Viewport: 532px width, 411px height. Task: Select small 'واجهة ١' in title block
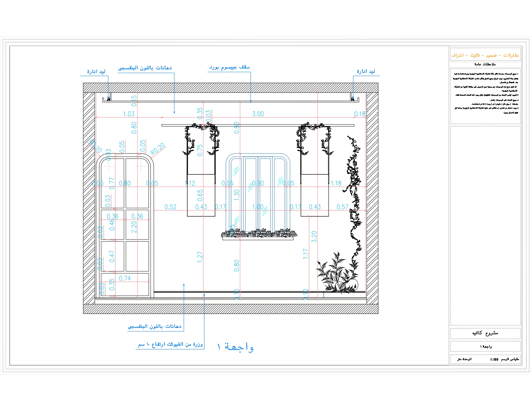pos(486,347)
